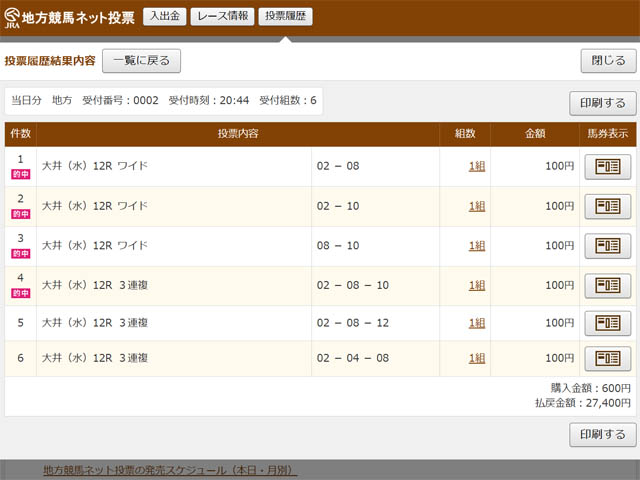This screenshot has height=480, width=640.
Task: Open the レース情報 tab
Action: [221, 16]
